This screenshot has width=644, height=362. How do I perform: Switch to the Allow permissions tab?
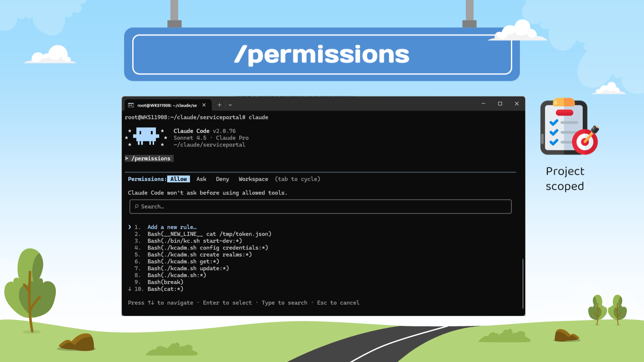pos(178,179)
